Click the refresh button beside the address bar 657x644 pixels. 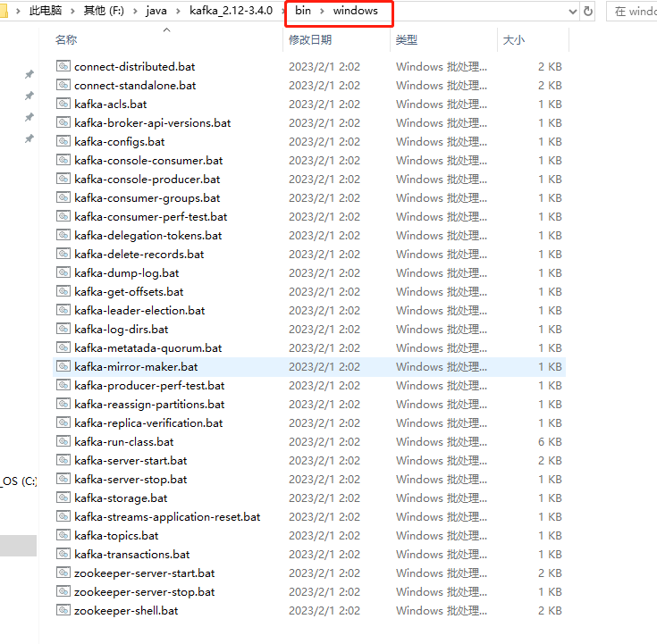click(588, 12)
